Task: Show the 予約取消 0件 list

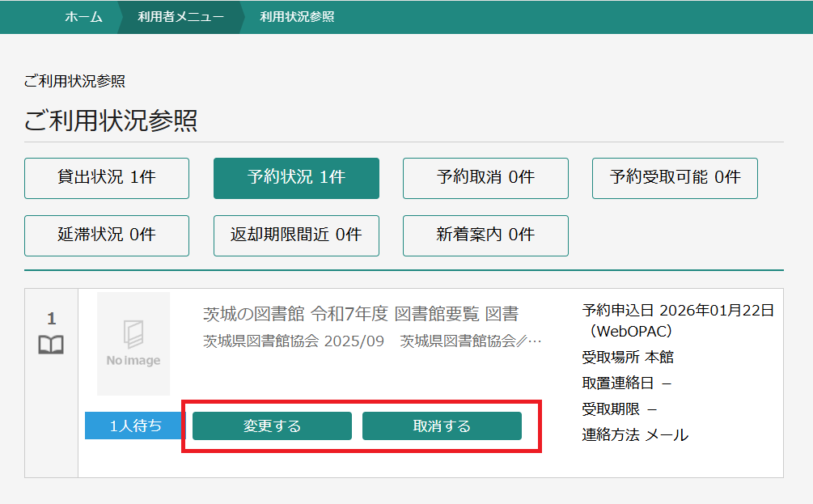Action: pyautogui.click(x=485, y=178)
